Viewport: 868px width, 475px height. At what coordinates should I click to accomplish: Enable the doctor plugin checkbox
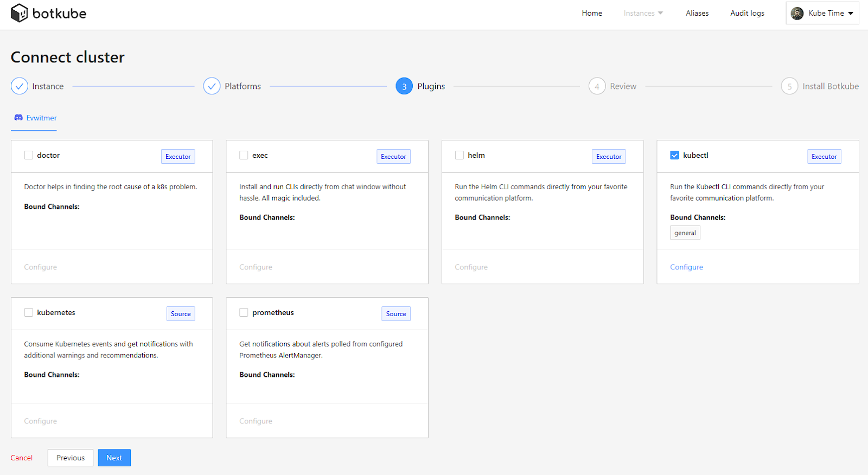pyautogui.click(x=29, y=155)
